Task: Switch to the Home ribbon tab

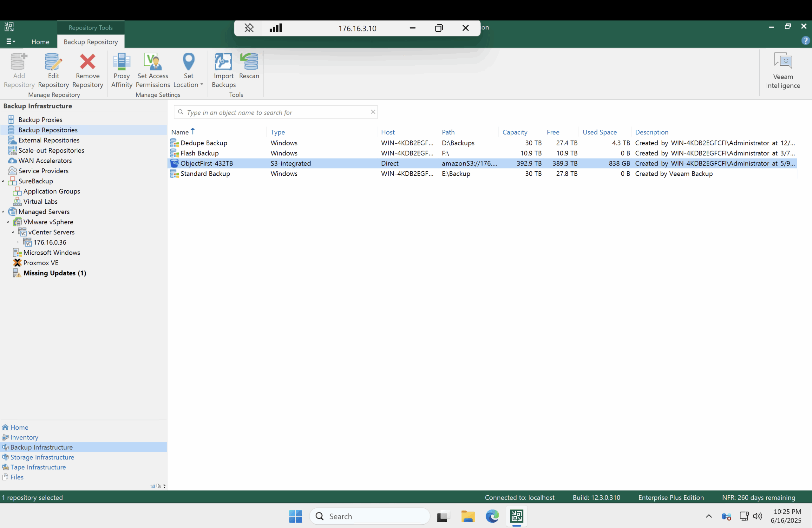Action: [x=40, y=42]
